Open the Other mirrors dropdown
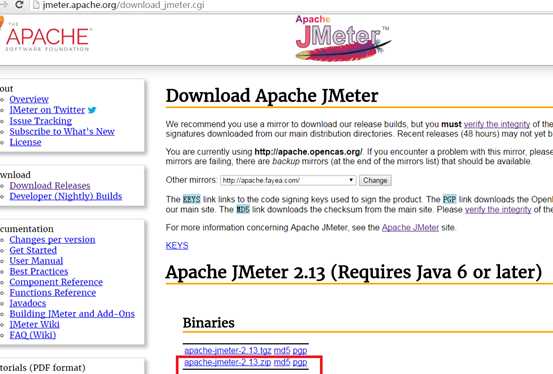This screenshot has height=374, width=553. [x=288, y=180]
